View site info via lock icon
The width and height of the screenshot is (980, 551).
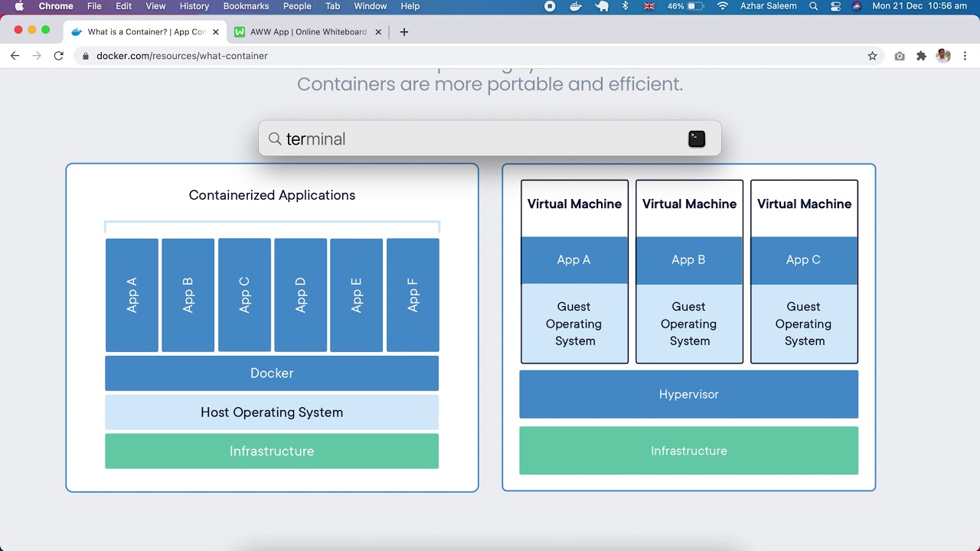coord(86,56)
